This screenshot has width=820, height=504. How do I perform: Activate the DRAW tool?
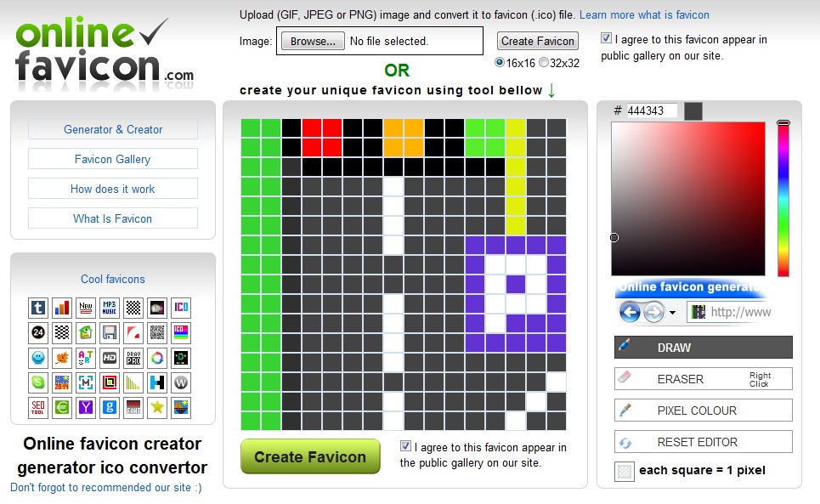[x=703, y=347]
